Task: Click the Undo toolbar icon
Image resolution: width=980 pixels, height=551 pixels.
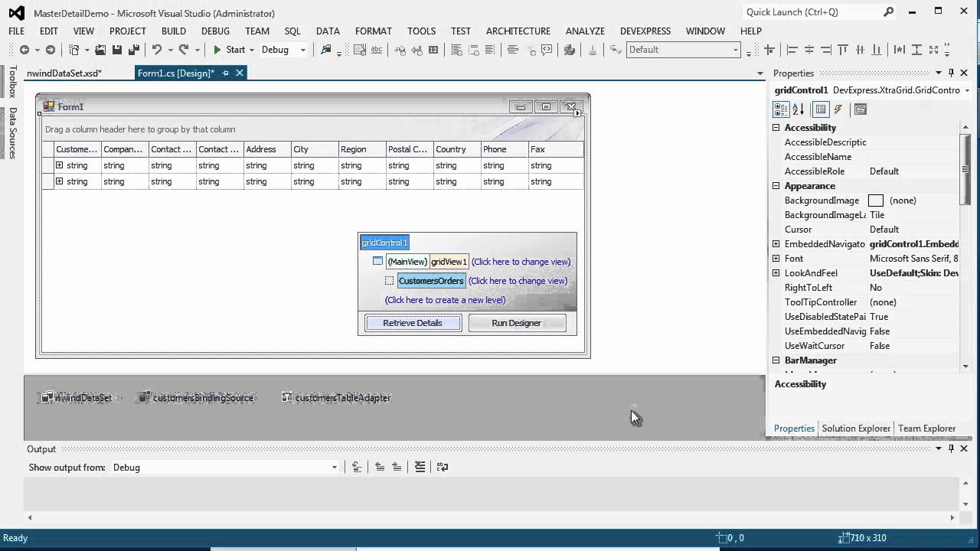Action: click(156, 50)
